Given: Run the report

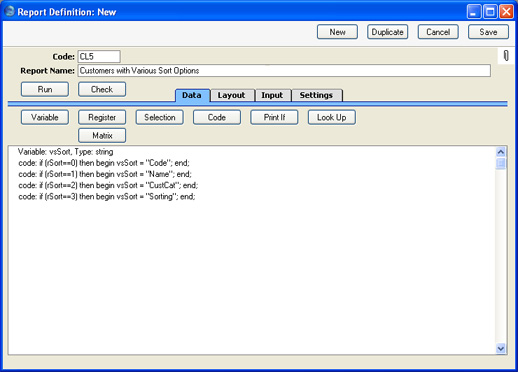Looking at the screenshot, I should pyautogui.click(x=45, y=89).
